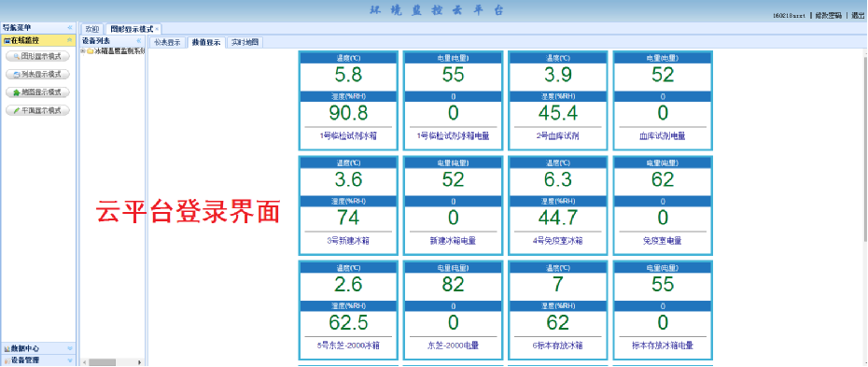Click the 数据中心 chart icon
The image size is (868, 367).
click(x=7, y=348)
